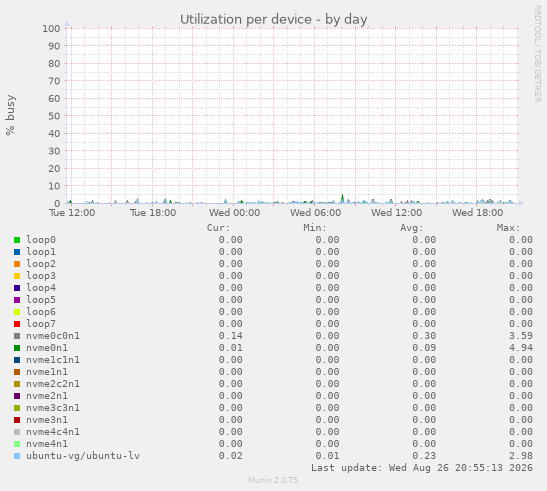Click nvme0n1 average value 0.09

[424, 348]
